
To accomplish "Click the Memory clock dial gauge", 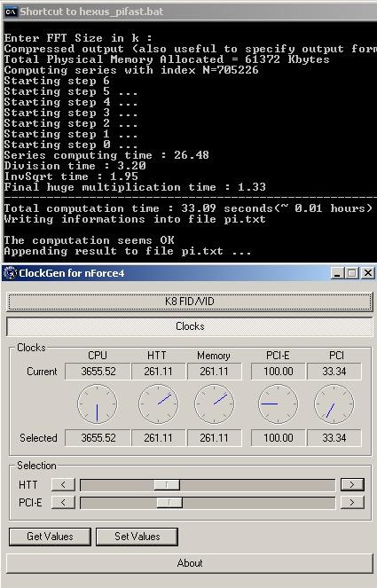I will (214, 404).
